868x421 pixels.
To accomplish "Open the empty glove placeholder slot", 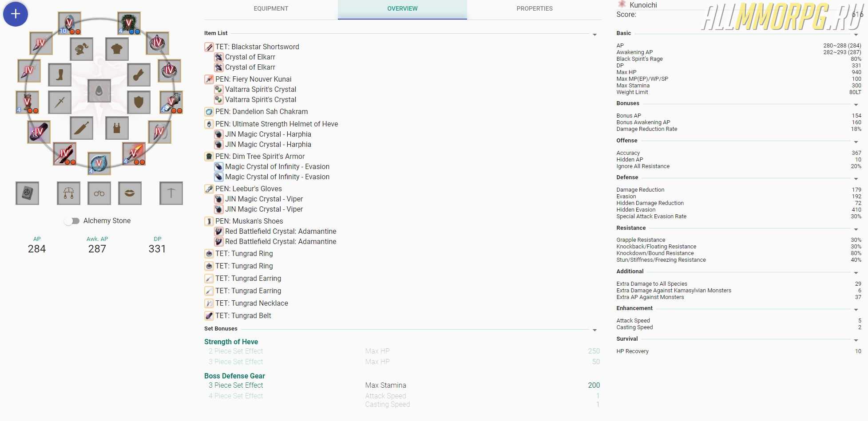I will point(139,75).
